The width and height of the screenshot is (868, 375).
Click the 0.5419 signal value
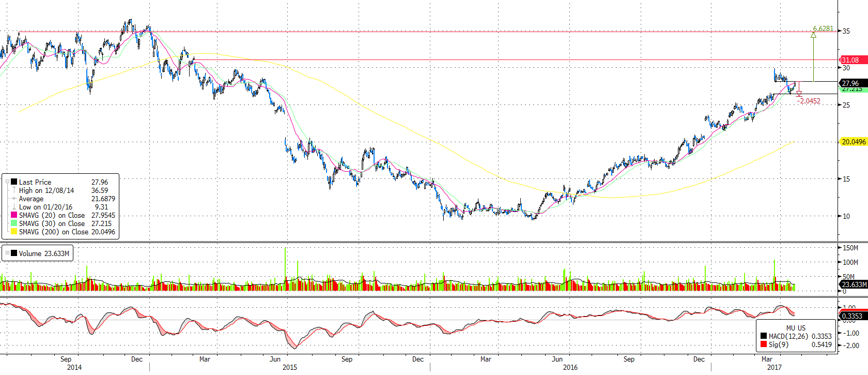coord(822,344)
